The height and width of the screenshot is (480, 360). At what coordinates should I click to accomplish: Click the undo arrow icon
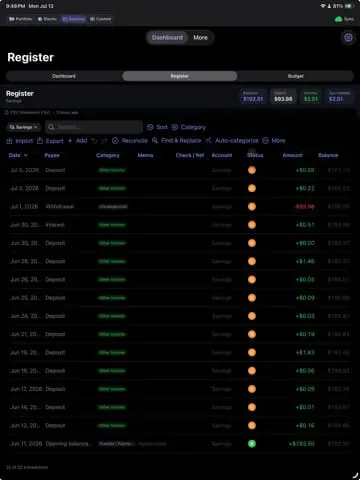(x=94, y=141)
